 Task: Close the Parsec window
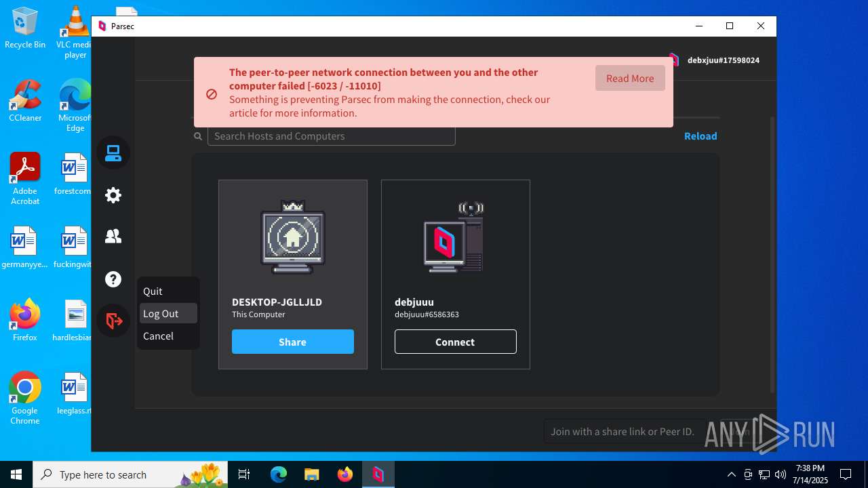click(x=761, y=26)
